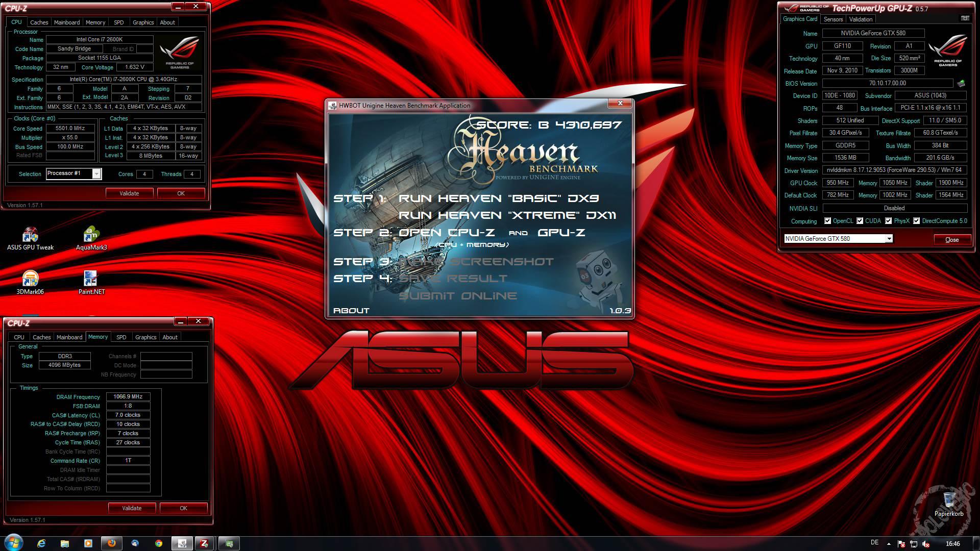
Task: Switch to CPU tab in bottom CPU-Z window
Action: point(19,337)
